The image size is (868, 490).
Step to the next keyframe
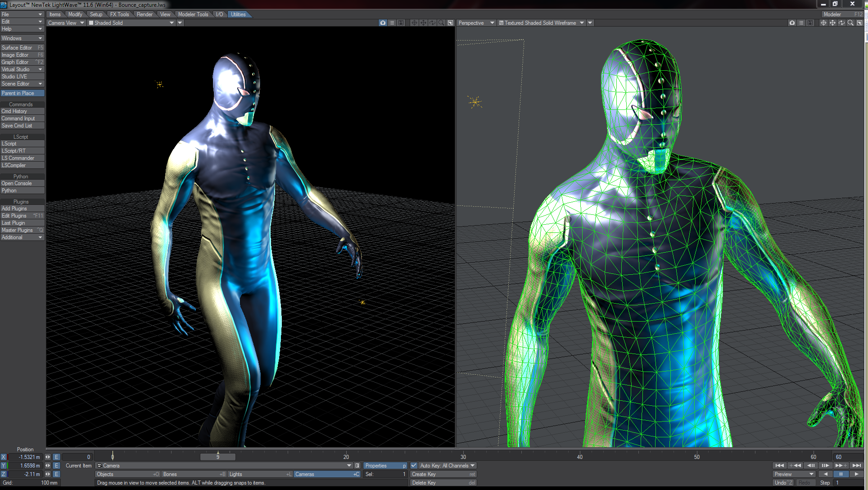841,466
